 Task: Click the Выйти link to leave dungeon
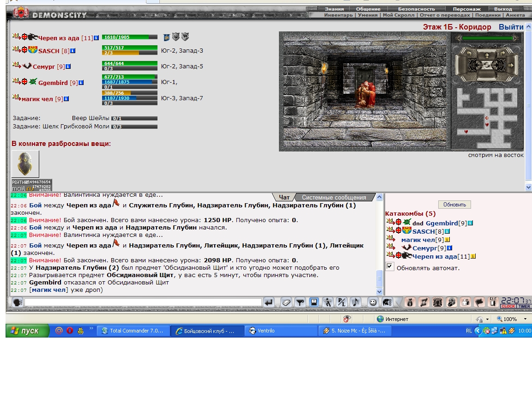click(x=511, y=27)
